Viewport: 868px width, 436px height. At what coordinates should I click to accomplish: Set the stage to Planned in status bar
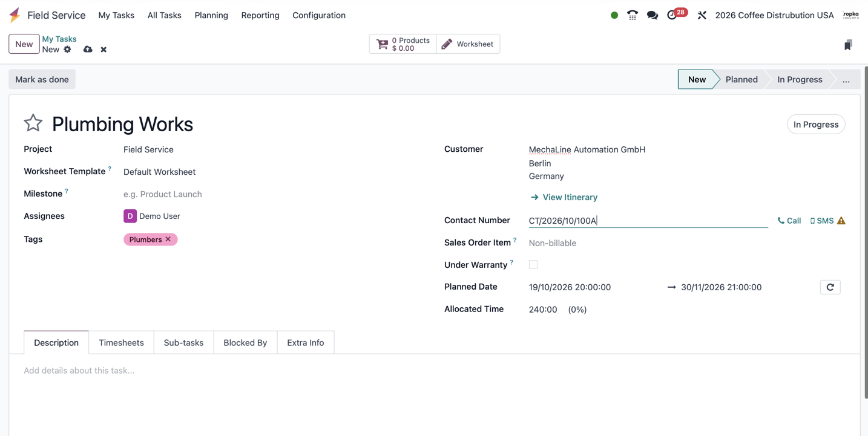click(x=741, y=79)
